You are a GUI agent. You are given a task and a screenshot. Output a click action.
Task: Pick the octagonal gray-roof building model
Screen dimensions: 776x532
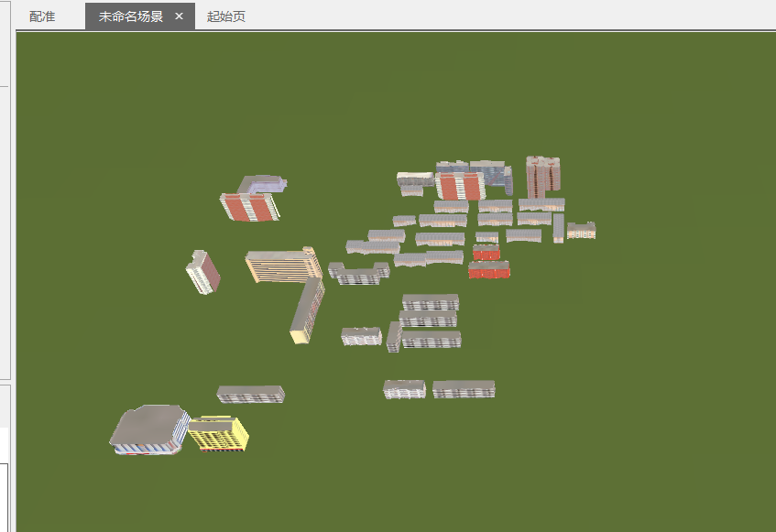149,429
